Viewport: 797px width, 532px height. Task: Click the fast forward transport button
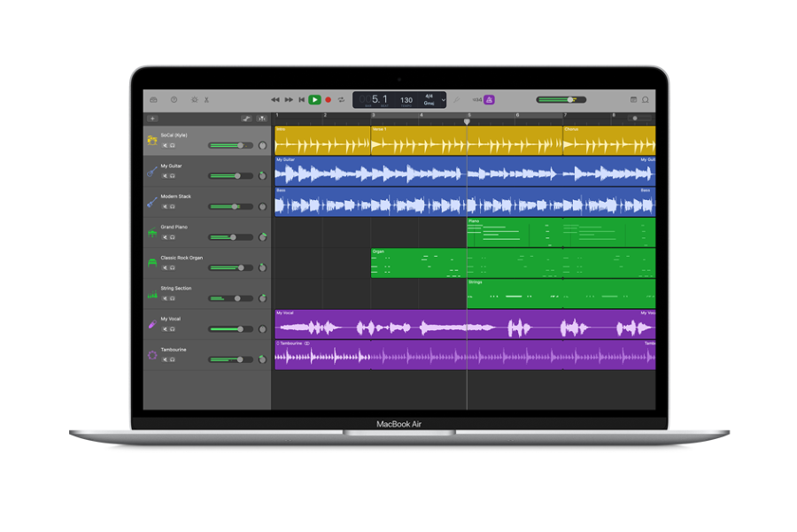pyautogui.click(x=289, y=100)
